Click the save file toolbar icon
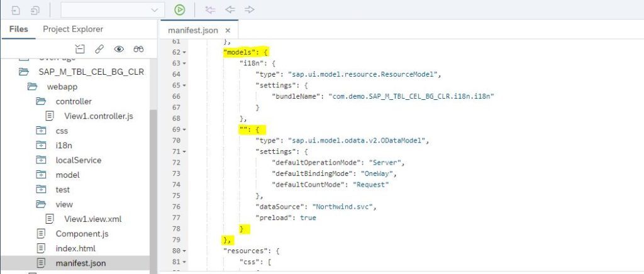 16,10
